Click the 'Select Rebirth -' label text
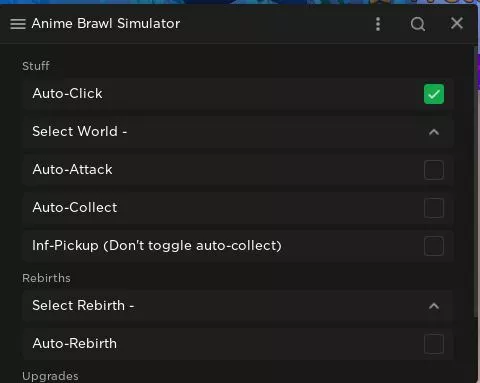The image size is (480, 383). point(83,305)
